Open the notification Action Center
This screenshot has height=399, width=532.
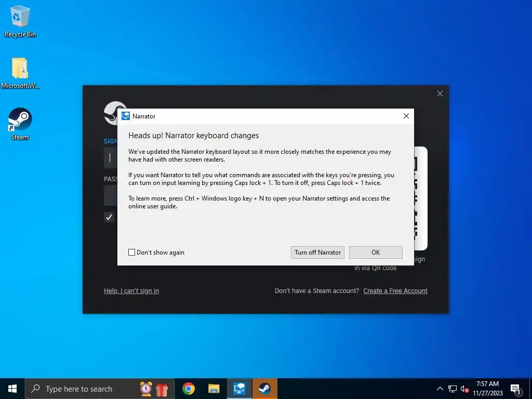516,389
